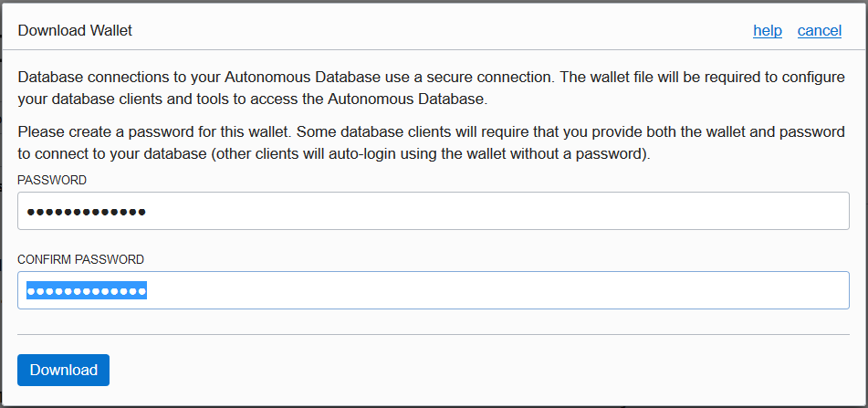868x408 pixels.
Task: Click the divider line below the dialog title
Action: click(434, 49)
